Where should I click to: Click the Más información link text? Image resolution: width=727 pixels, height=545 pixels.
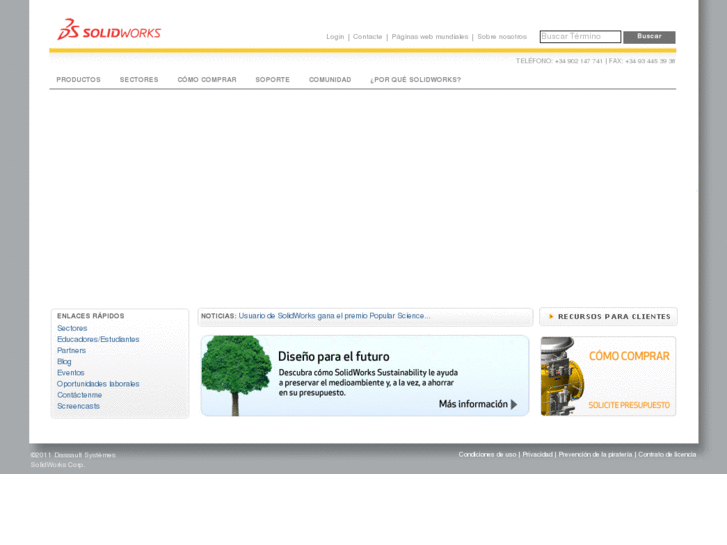tap(473, 404)
